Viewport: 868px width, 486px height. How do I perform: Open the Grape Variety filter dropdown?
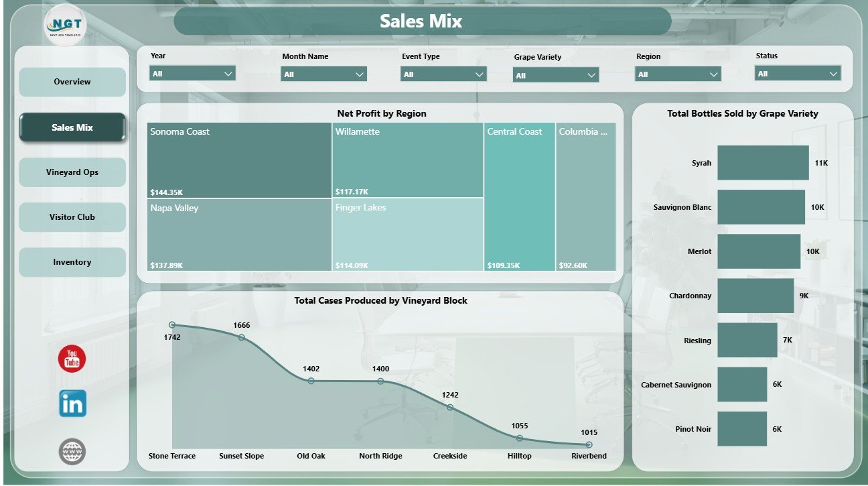[556, 76]
